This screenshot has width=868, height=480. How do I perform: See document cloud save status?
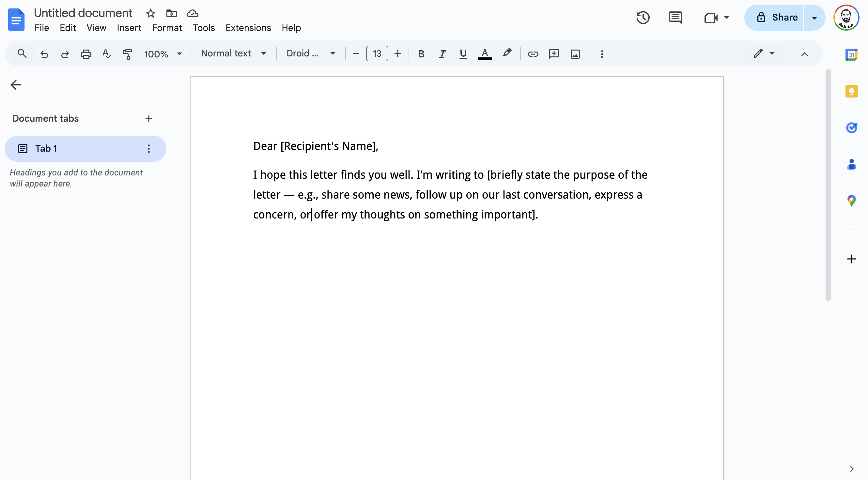click(x=193, y=13)
